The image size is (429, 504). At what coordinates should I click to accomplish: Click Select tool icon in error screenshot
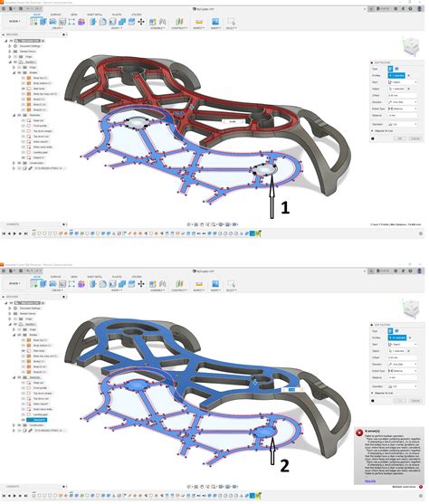click(231, 284)
